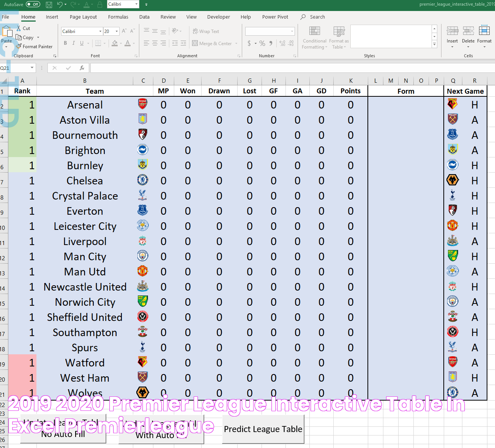Open the Number Format combo box
The width and height of the screenshot is (495, 448).
tap(270, 31)
